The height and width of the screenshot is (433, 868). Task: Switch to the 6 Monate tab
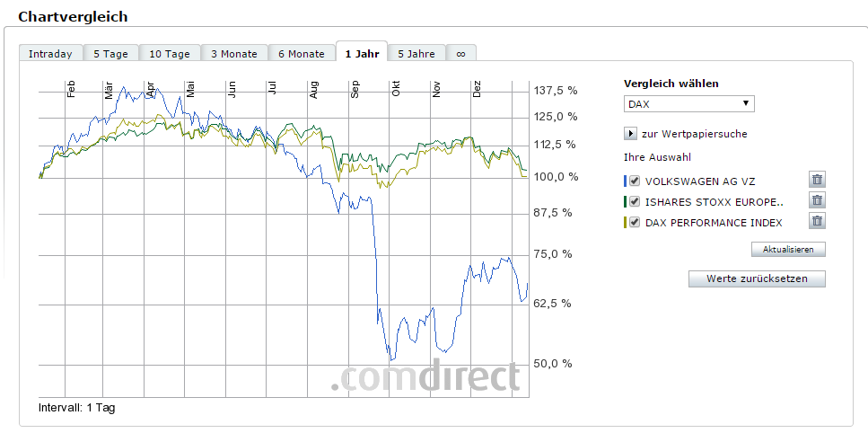(x=302, y=54)
